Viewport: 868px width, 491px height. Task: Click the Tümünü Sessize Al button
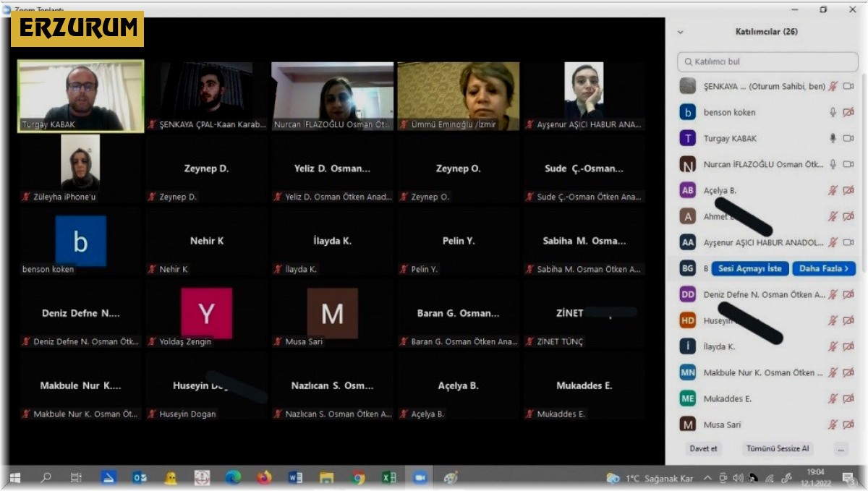click(778, 449)
